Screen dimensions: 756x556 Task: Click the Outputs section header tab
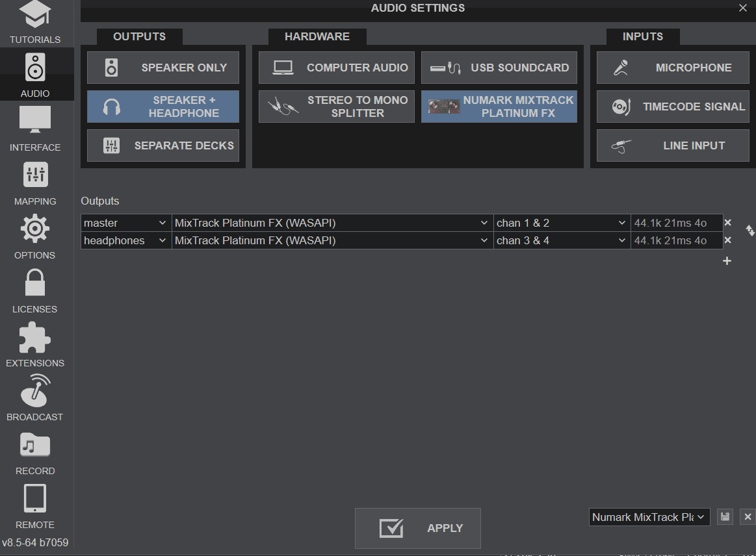point(139,36)
